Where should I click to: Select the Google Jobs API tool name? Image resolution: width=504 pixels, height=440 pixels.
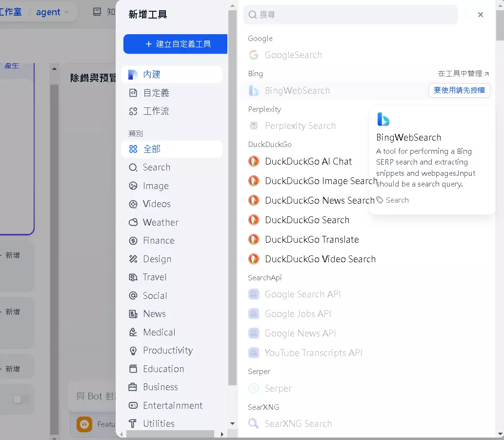[x=298, y=314]
